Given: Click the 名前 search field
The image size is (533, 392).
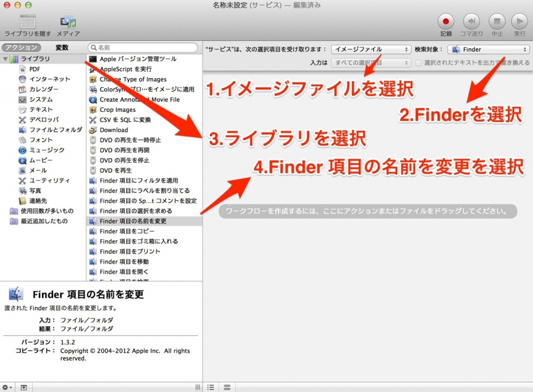Looking at the screenshot, I should 143,47.
